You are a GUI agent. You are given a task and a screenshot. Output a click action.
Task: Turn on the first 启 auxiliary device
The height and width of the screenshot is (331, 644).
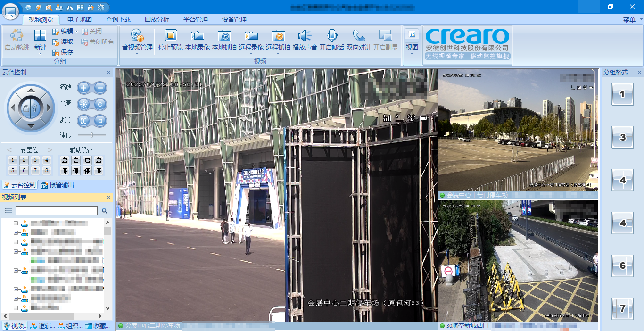pyautogui.click(x=65, y=160)
